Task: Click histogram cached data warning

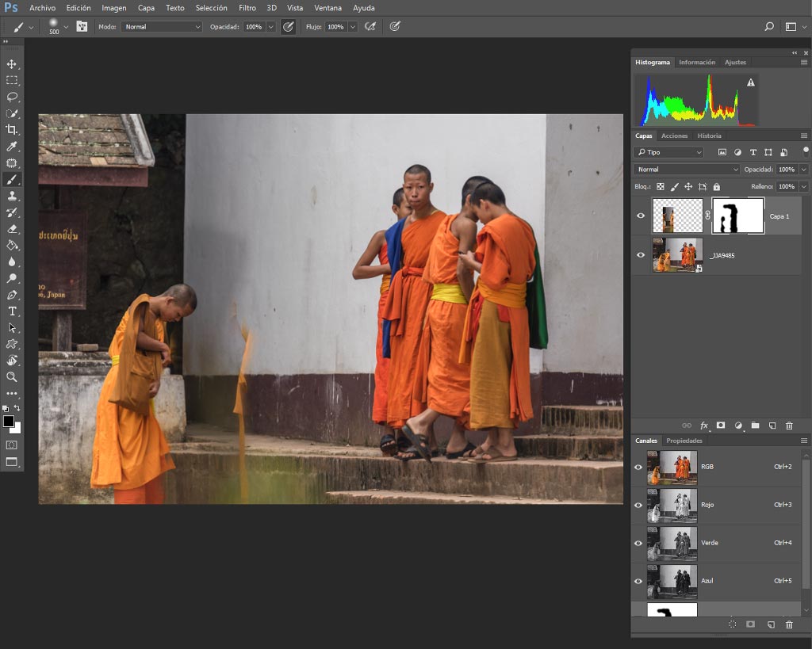Action: click(x=750, y=82)
